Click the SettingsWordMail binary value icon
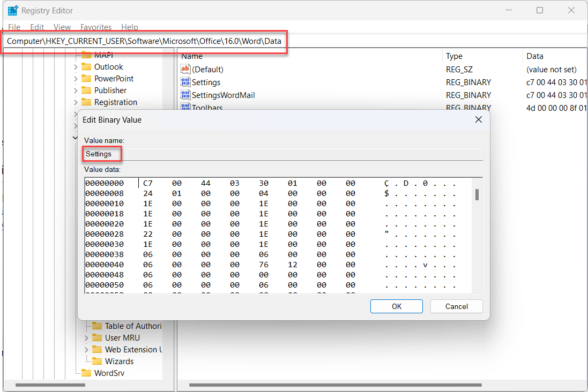This screenshot has width=588, height=392. pos(185,95)
